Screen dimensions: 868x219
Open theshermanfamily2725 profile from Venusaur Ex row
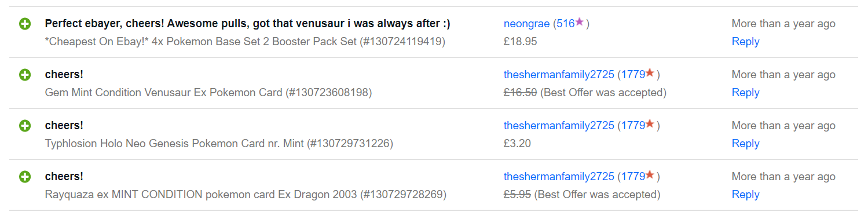[559, 75]
